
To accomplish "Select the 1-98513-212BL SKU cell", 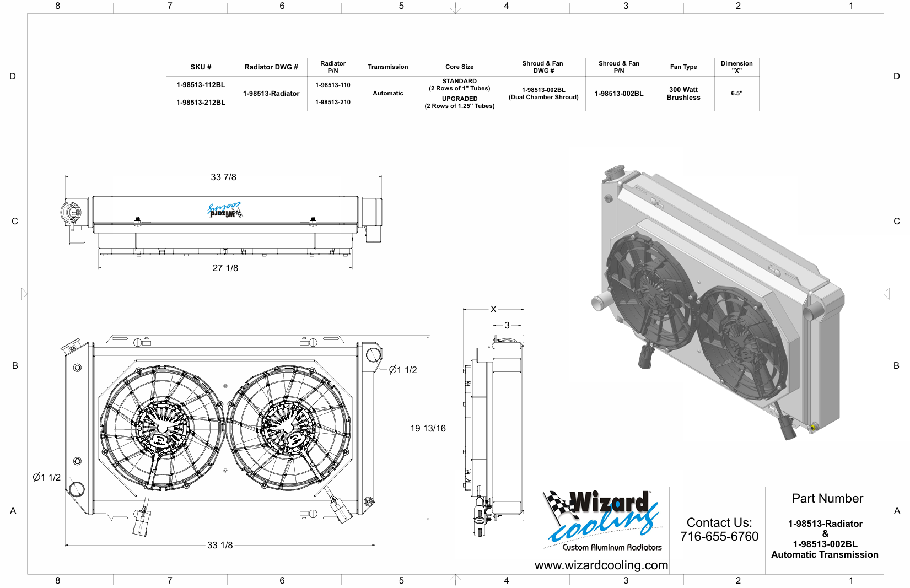I will click(201, 103).
